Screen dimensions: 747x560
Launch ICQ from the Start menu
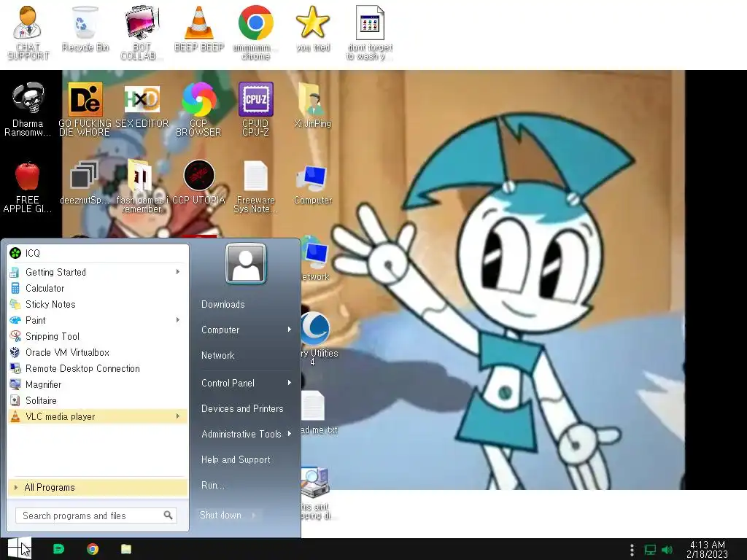pos(98,253)
